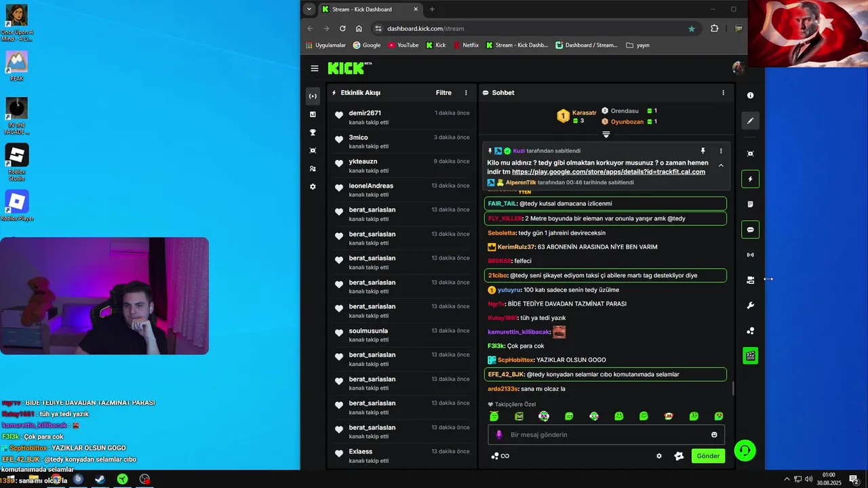Unpin the pinned chat message
Viewport: 868px width, 488px height.
click(703, 150)
